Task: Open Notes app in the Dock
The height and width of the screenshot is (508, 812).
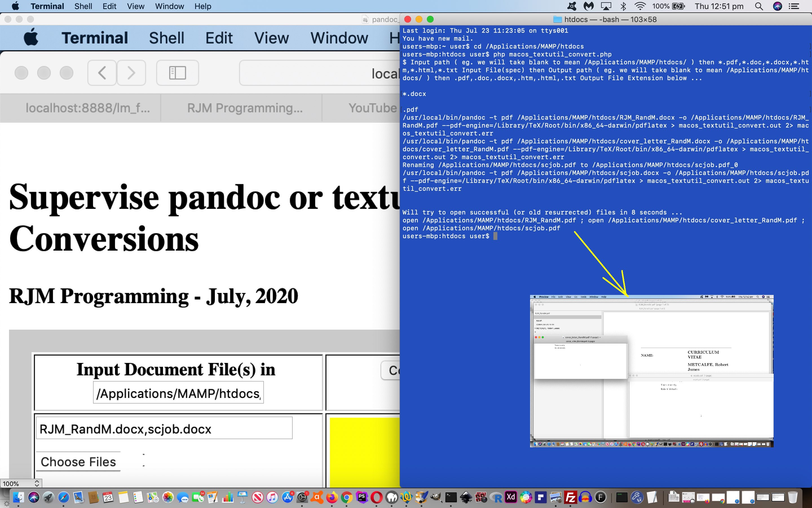Action: pos(123,497)
